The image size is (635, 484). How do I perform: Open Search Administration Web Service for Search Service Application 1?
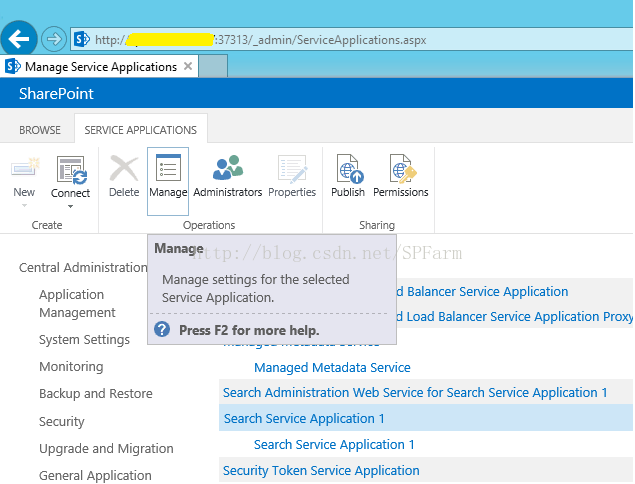click(415, 392)
